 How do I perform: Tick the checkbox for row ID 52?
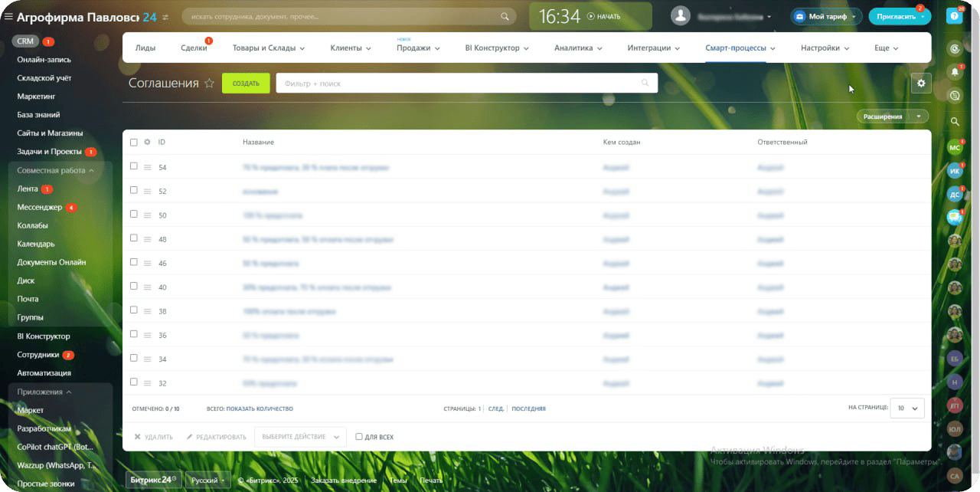coord(134,190)
